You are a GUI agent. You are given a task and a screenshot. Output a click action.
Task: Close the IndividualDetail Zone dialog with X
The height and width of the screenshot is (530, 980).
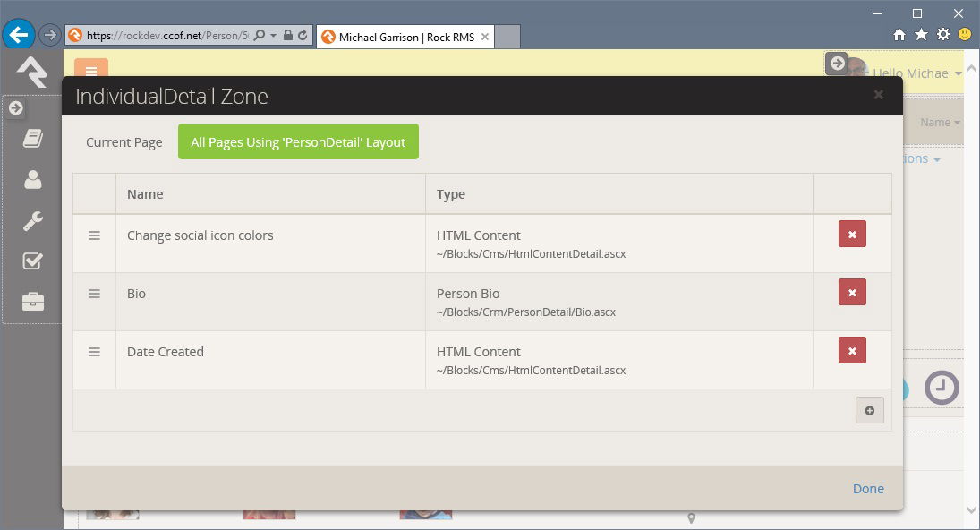click(878, 95)
